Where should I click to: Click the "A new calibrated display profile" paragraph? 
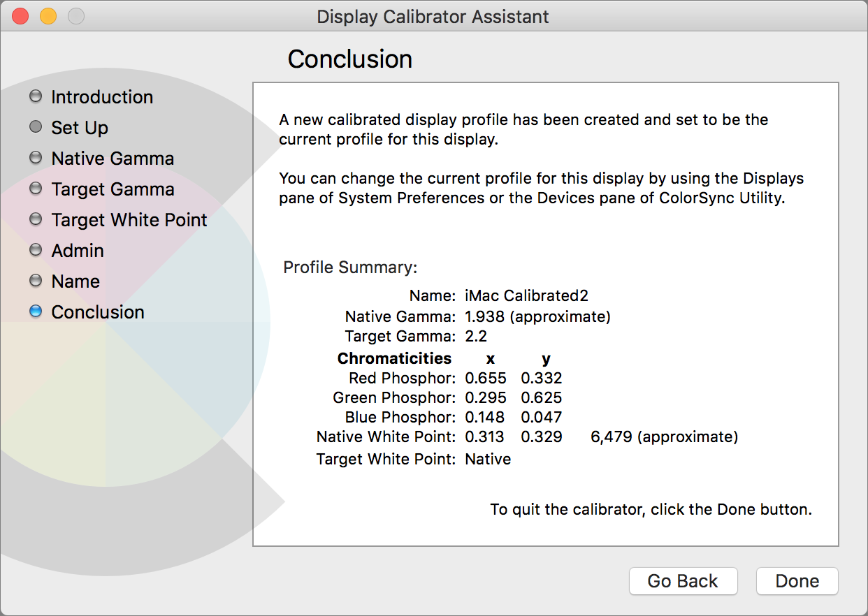pos(523,129)
